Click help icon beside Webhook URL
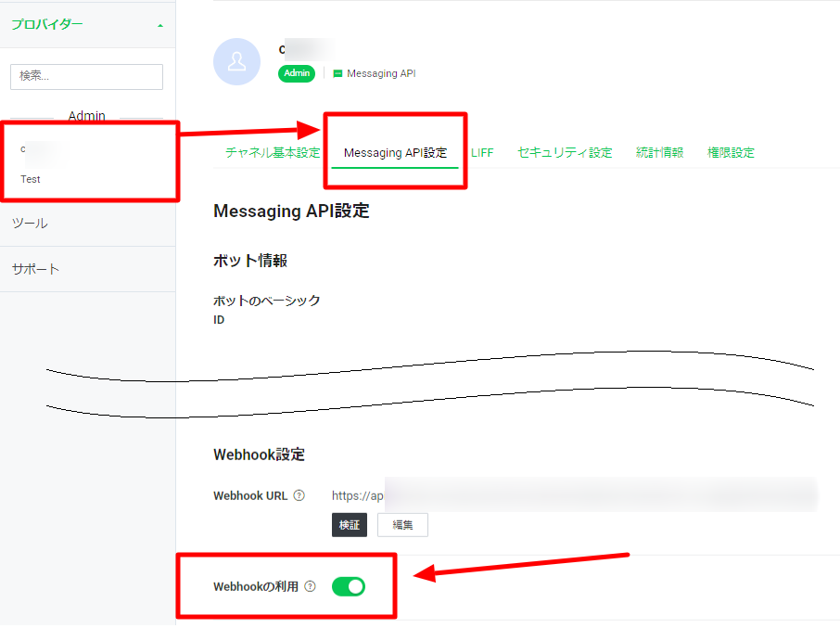 pos(299,495)
